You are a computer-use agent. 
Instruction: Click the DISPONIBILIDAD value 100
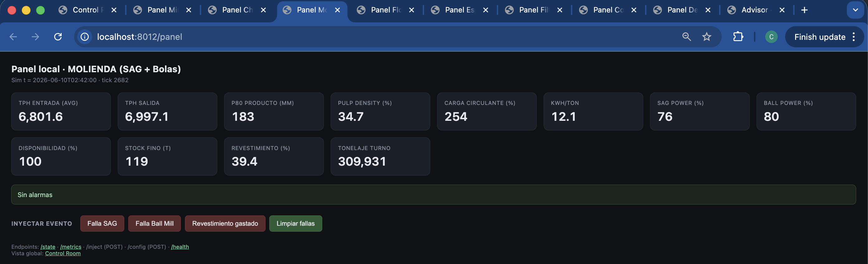click(30, 162)
